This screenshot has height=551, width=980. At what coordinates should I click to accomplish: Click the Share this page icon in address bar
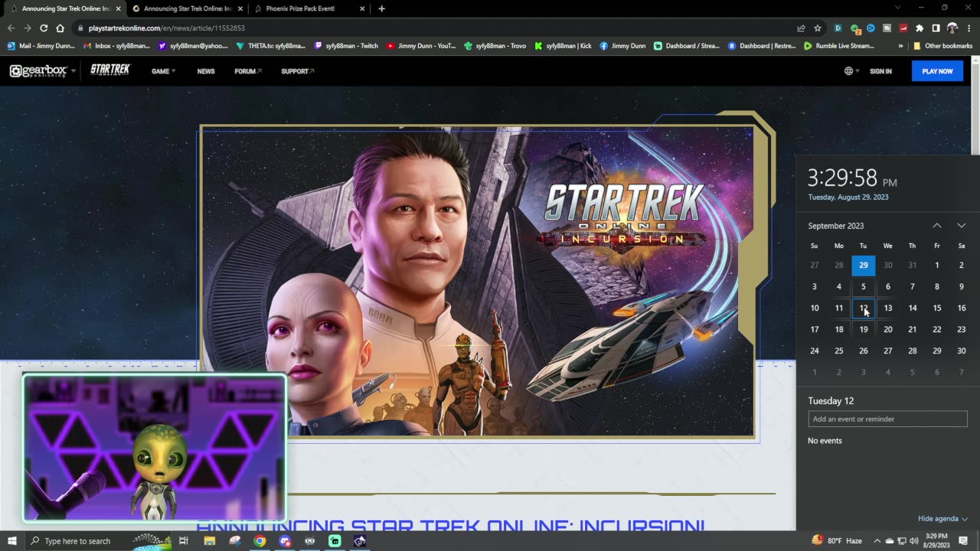[801, 28]
